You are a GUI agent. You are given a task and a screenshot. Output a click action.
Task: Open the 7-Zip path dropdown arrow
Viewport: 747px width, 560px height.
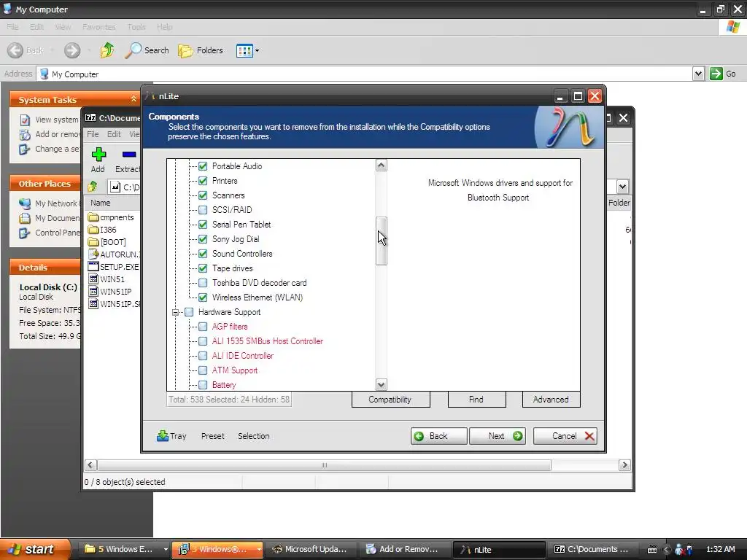pos(622,187)
